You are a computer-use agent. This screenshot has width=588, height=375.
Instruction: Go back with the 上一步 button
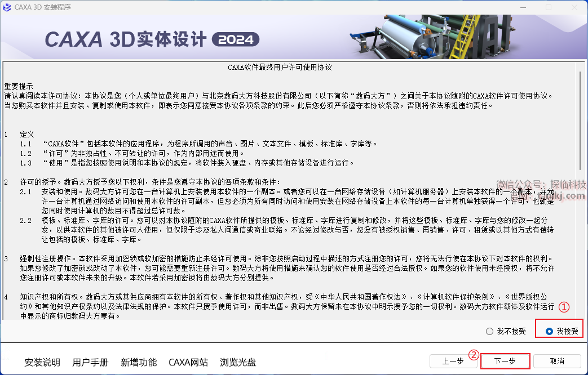click(x=452, y=361)
